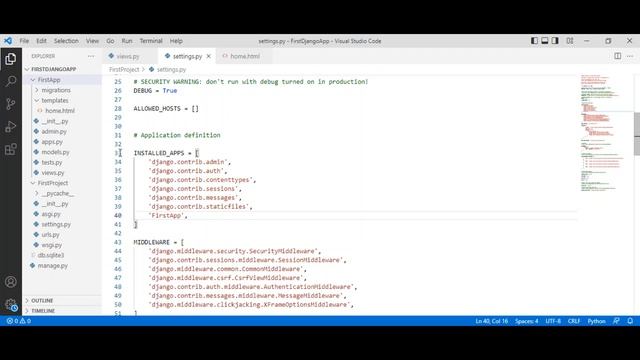Image resolution: width=640 pixels, height=360 pixels.
Task: Open views.py in the explorer tree
Action: 53,173
